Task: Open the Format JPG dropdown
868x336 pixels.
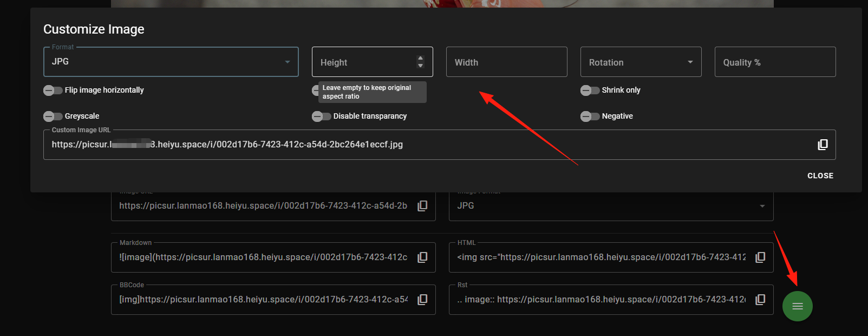Action: [171, 62]
